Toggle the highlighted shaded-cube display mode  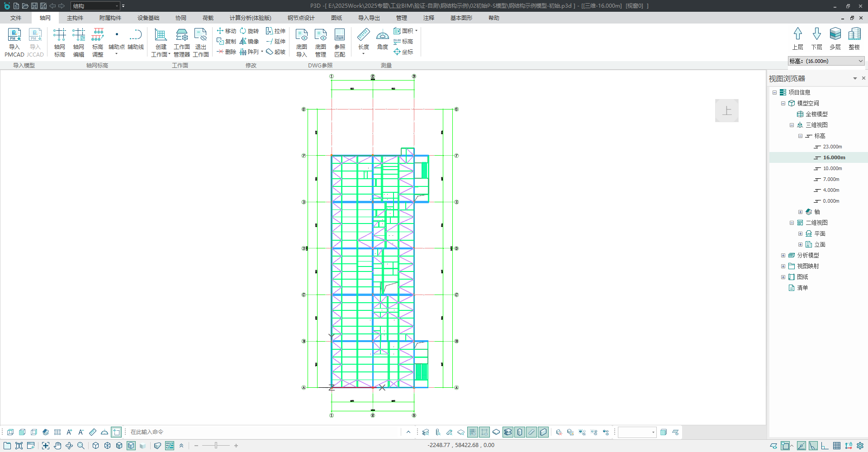point(131,446)
